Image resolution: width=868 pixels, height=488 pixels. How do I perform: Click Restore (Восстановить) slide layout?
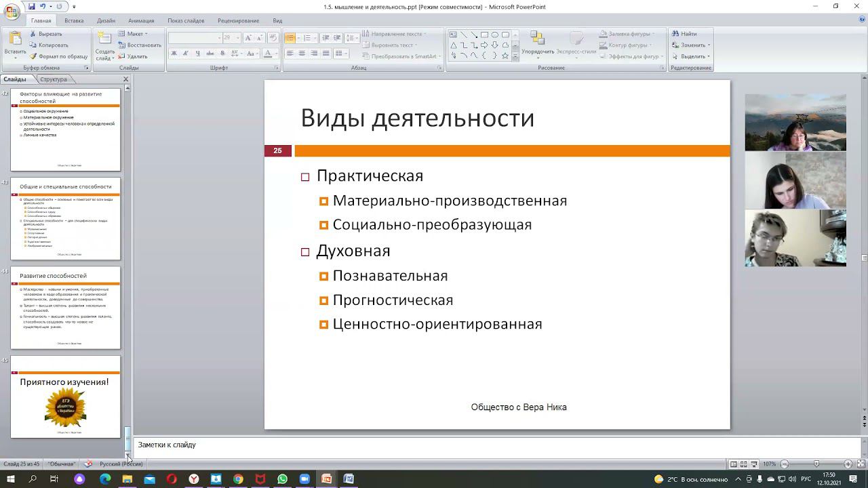click(140, 45)
